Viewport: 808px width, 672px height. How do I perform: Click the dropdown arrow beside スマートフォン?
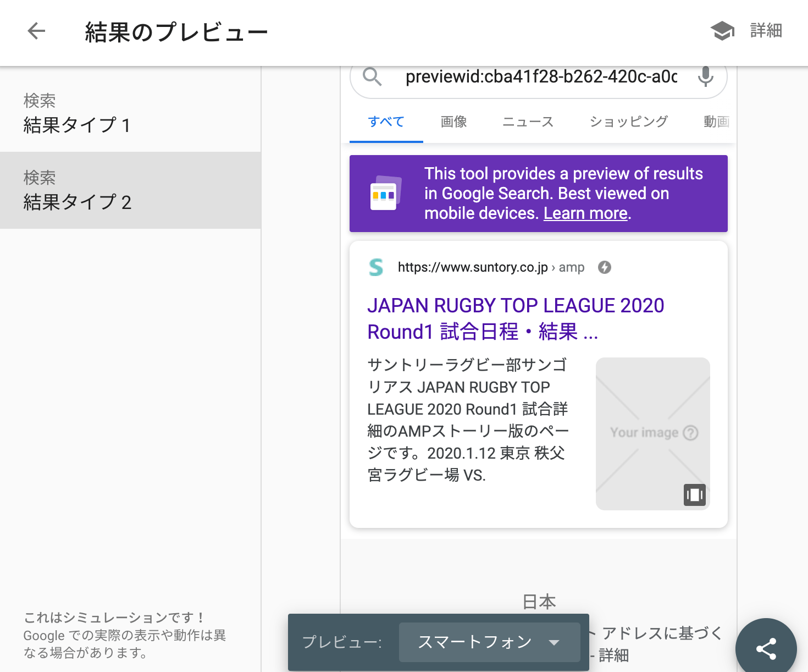coord(554,642)
